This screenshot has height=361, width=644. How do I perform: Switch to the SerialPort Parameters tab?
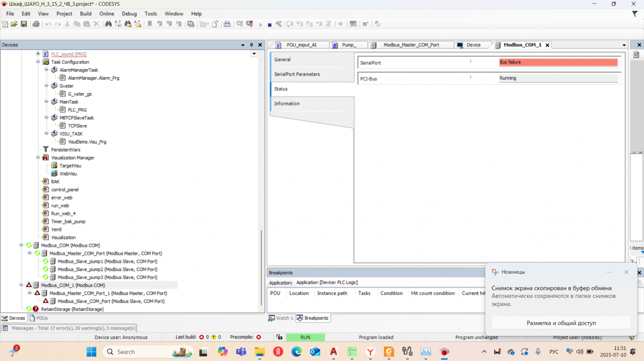(297, 74)
